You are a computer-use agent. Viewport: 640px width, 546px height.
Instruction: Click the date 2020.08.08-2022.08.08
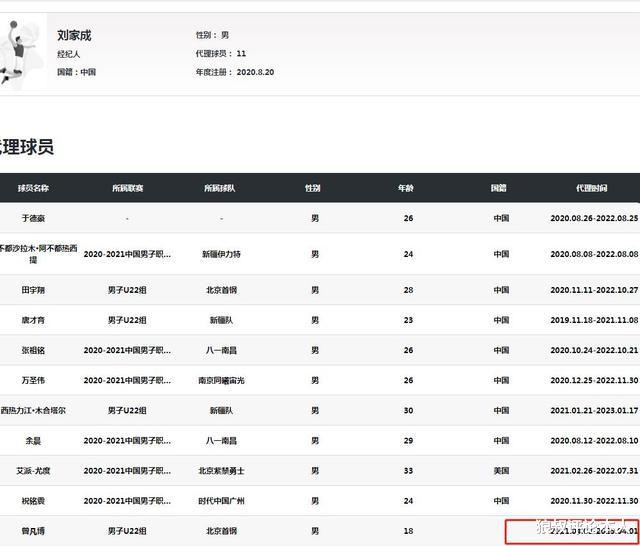point(594,254)
